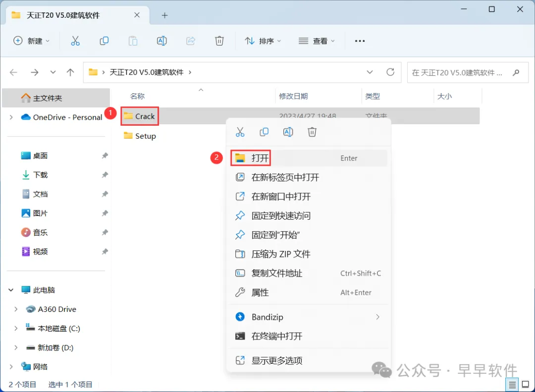Click the Share icon in the top toolbar
Viewport: 535px width, 392px height.
190,41
